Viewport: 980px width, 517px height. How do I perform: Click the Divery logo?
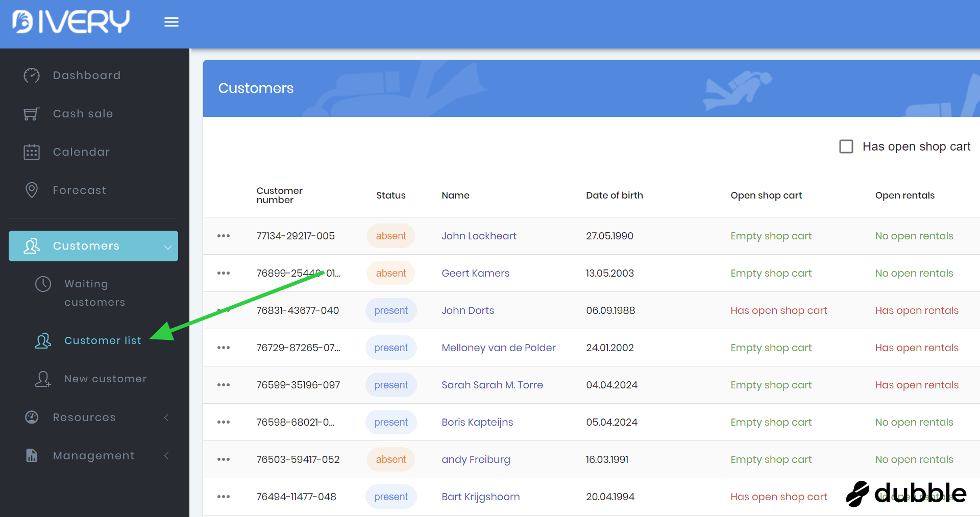71,22
